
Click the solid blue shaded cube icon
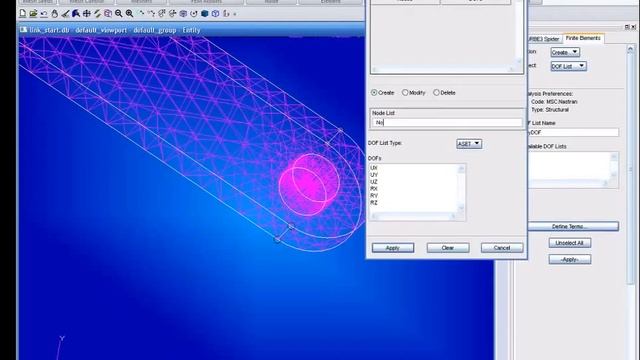(x=204, y=14)
